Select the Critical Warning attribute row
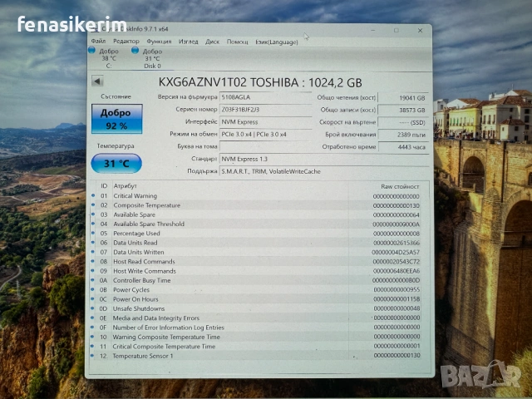The height and width of the screenshot is (399, 532). tap(255, 196)
